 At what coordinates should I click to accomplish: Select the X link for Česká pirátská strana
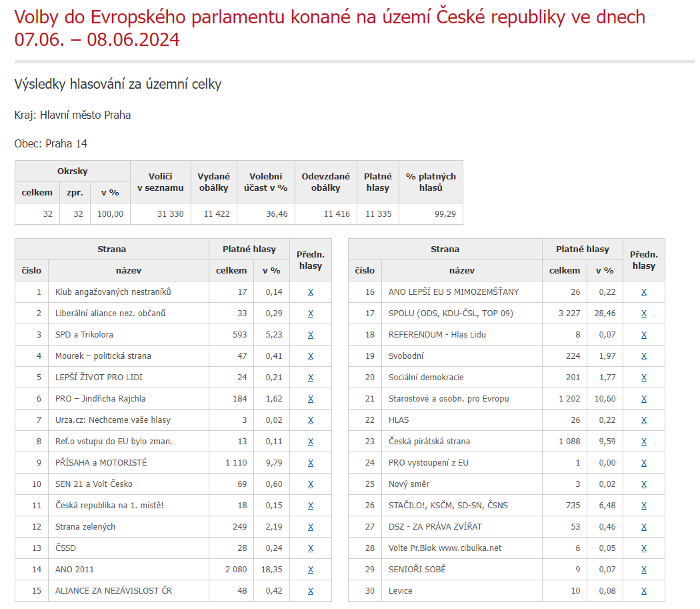[x=644, y=442]
